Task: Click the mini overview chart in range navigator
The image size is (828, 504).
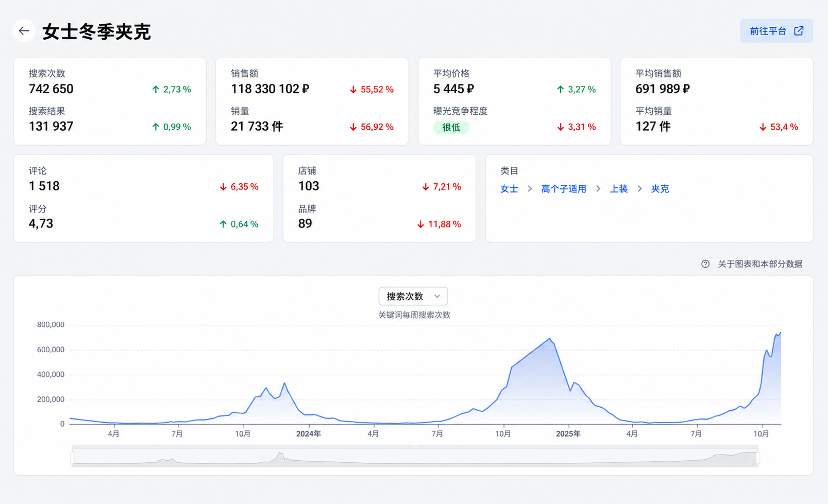Action: click(x=415, y=457)
